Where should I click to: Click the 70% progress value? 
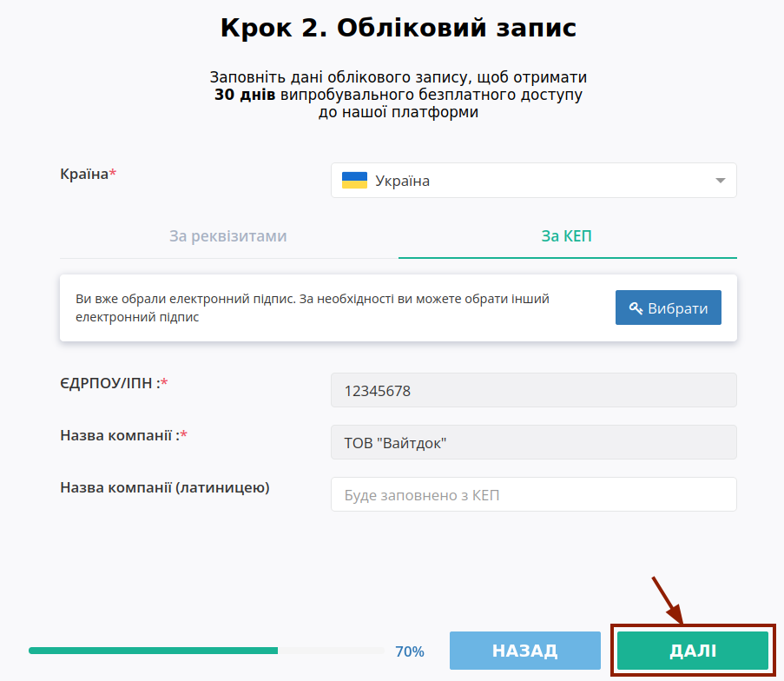pos(410,651)
